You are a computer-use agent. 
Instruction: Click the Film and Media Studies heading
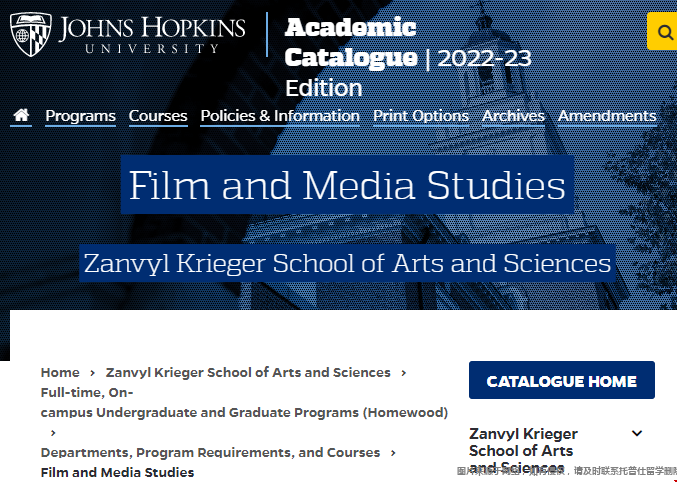point(347,185)
